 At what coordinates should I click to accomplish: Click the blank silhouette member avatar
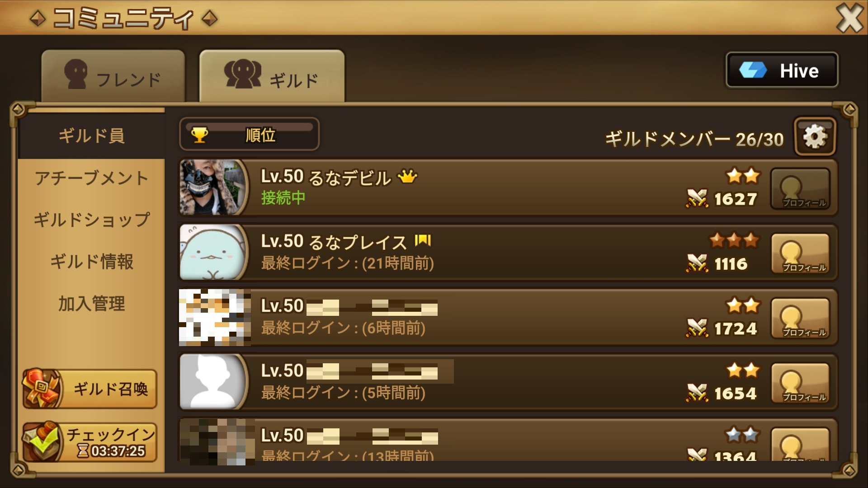click(x=213, y=382)
